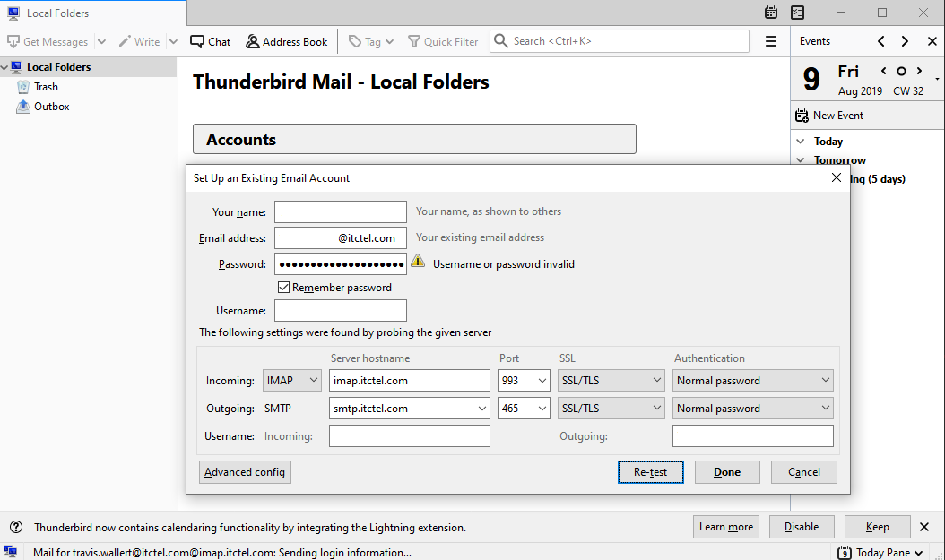Go to next day in Events pane
The height and width of the screenshot is (560, 945).
tap(919, 71)
